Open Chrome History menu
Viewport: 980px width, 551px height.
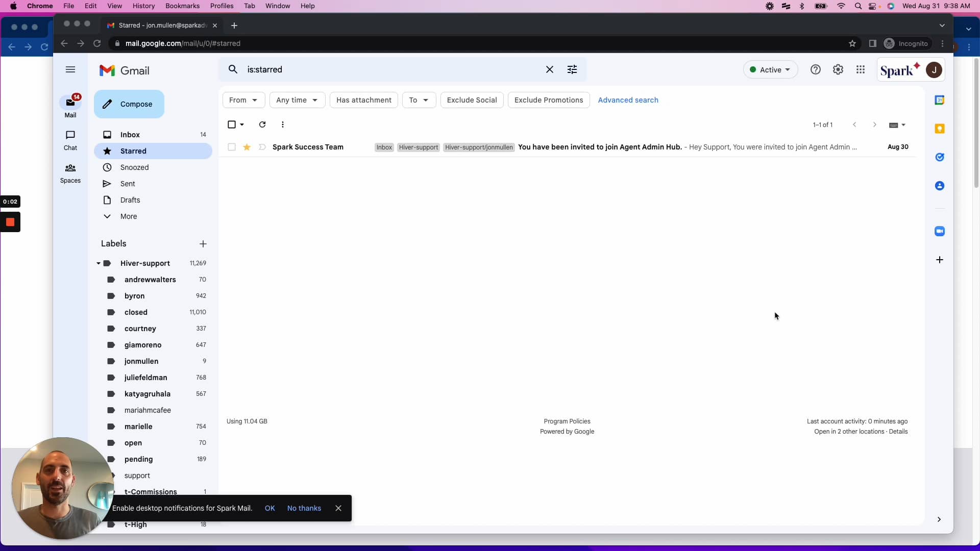pos(143,6)
